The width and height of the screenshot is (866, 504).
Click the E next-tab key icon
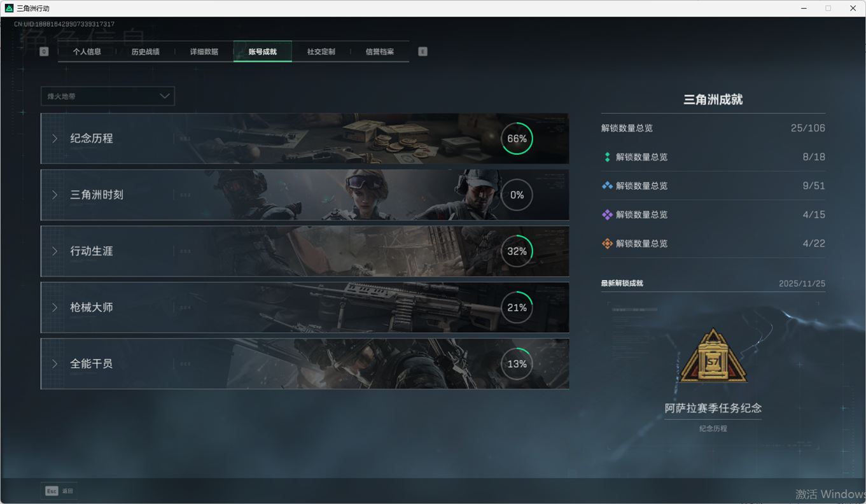423,52
